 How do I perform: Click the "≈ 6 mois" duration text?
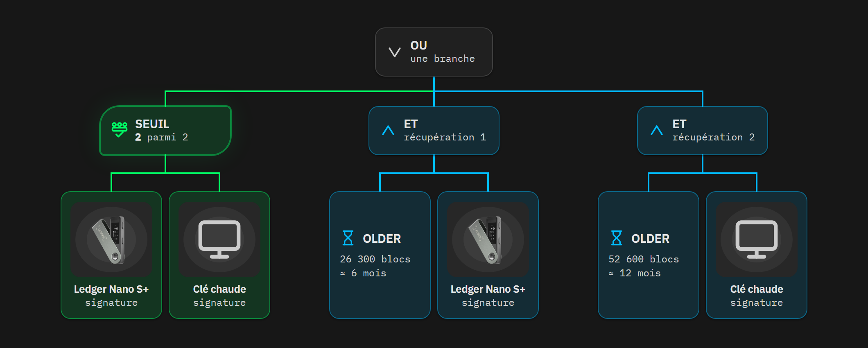point(363,273)
